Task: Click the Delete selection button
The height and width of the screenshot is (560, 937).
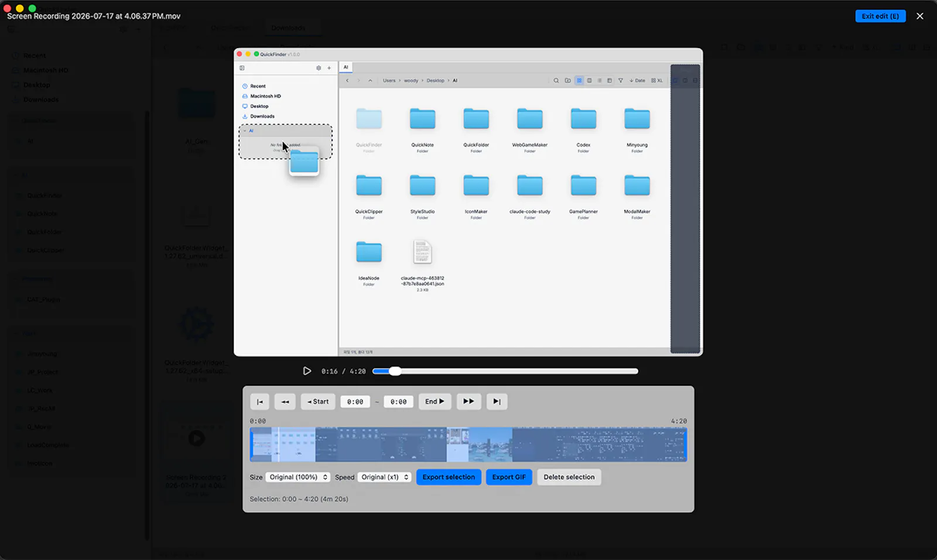Action: pyautogui.click(x=569, y=477)
